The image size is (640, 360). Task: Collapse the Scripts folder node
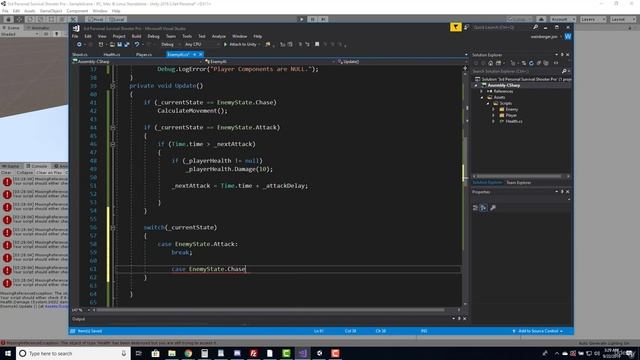pos(488,104)
